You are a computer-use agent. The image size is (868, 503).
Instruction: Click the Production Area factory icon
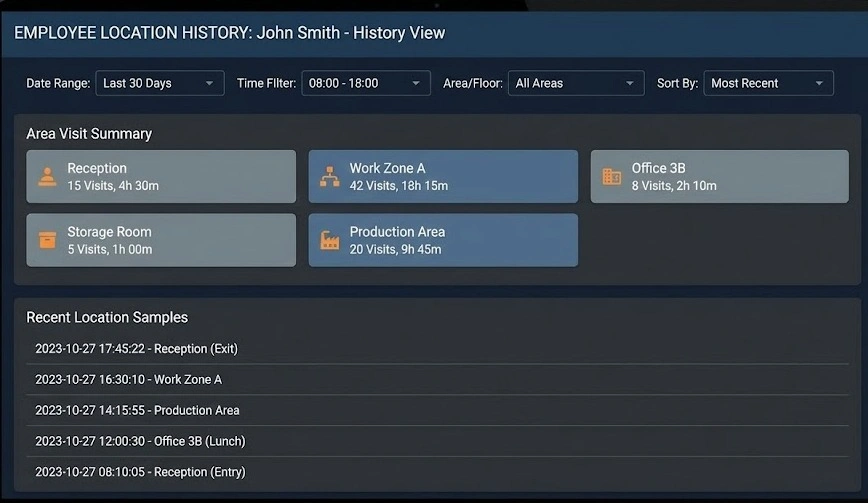[x=329, y=240]
